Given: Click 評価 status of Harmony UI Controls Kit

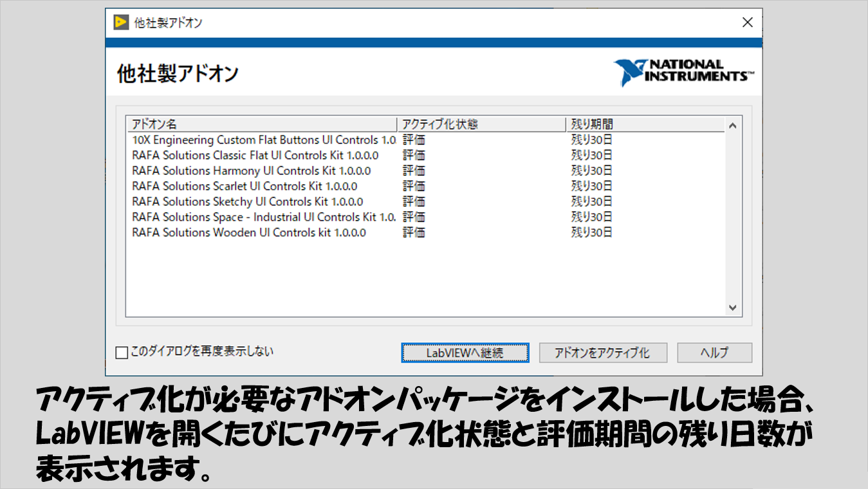Looking at the screenshot, I should coord(414,171).
